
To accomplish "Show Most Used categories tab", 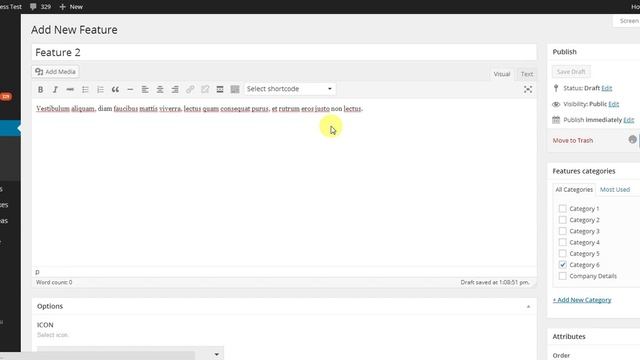I will tap(615, 190).
